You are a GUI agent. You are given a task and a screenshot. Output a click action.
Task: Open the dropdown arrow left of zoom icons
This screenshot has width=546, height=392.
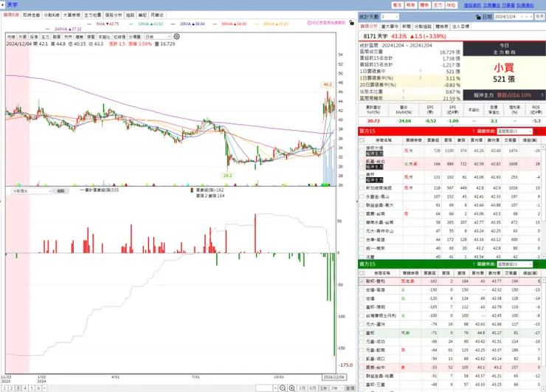pos(275,388)
